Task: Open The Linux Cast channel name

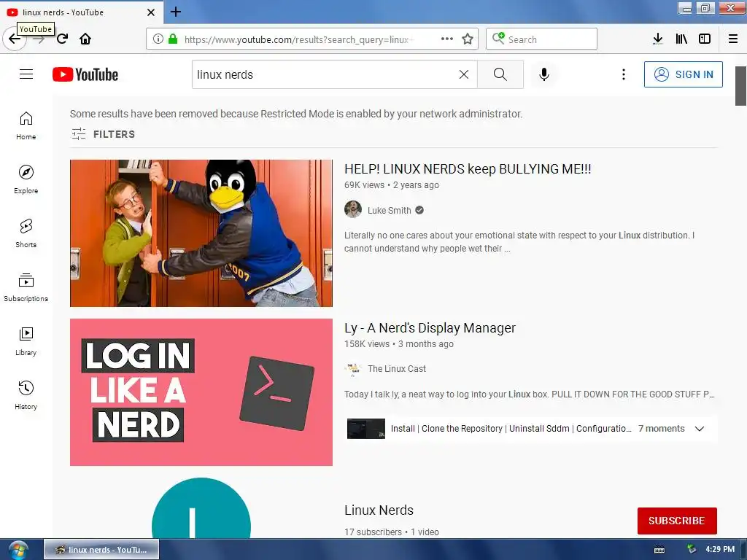Action: coord(397,368)
